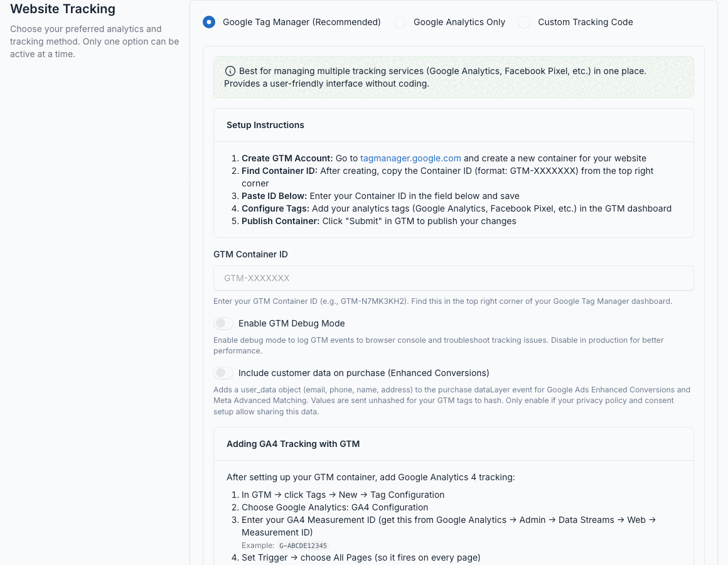Pick the Custom Tracking Code radio option
Image resolution: width=728 pixels, height=565 pixels.
tap(524, 22)
